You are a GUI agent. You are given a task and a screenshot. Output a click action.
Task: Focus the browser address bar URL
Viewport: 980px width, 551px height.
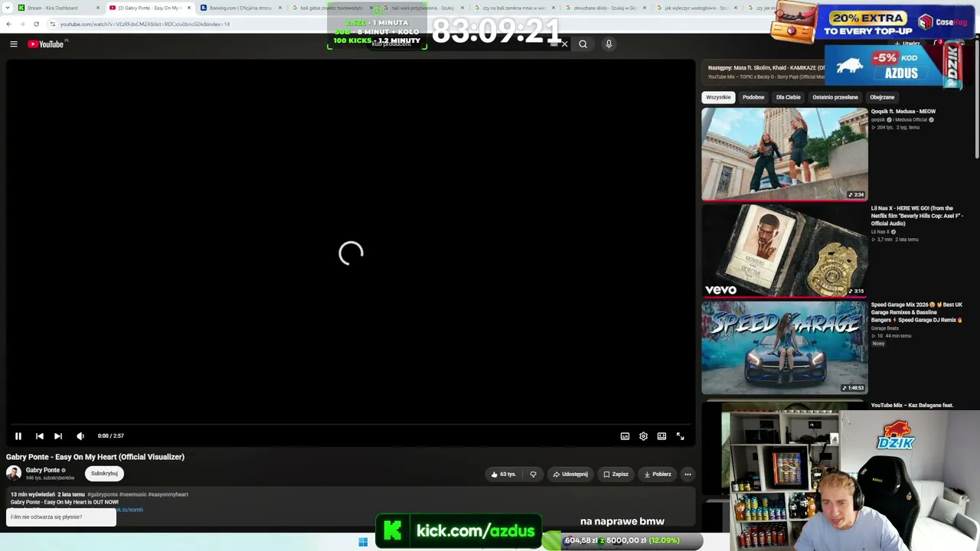(x=145, y=24)
